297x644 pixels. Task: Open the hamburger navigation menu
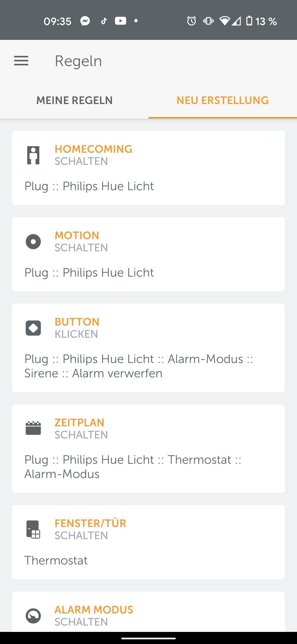(21, 61)
